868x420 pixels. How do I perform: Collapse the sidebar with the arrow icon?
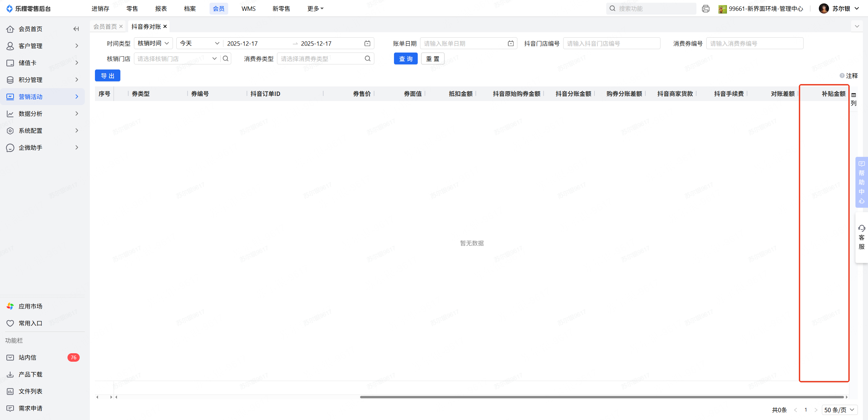tap(76, 29)
